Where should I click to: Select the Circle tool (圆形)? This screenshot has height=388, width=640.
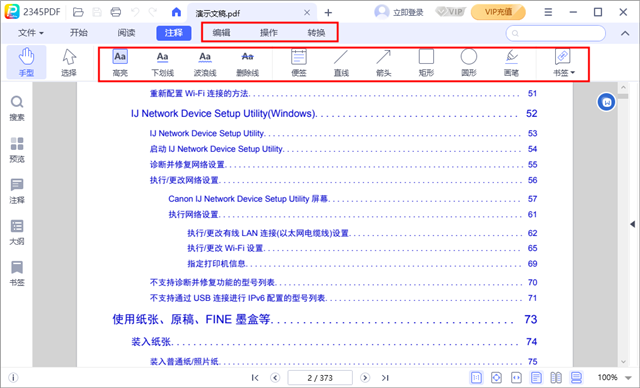469,63
